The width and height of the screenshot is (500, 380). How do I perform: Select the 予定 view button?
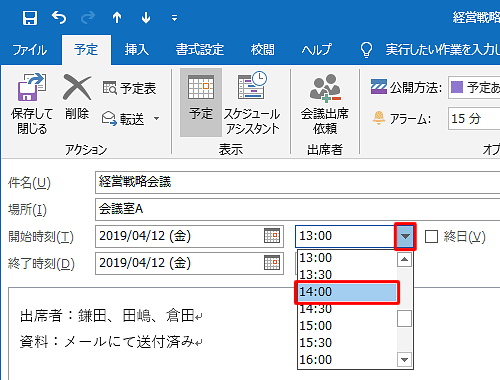coord(201,102)
